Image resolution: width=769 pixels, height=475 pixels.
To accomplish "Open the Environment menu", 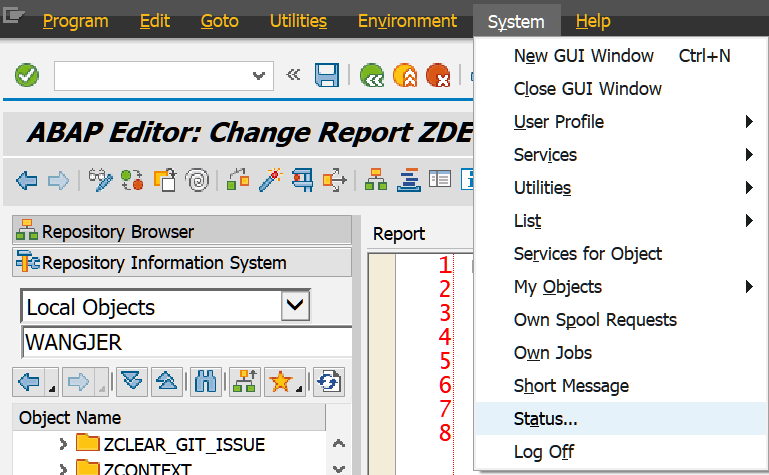I will click(x=407, y=21).
